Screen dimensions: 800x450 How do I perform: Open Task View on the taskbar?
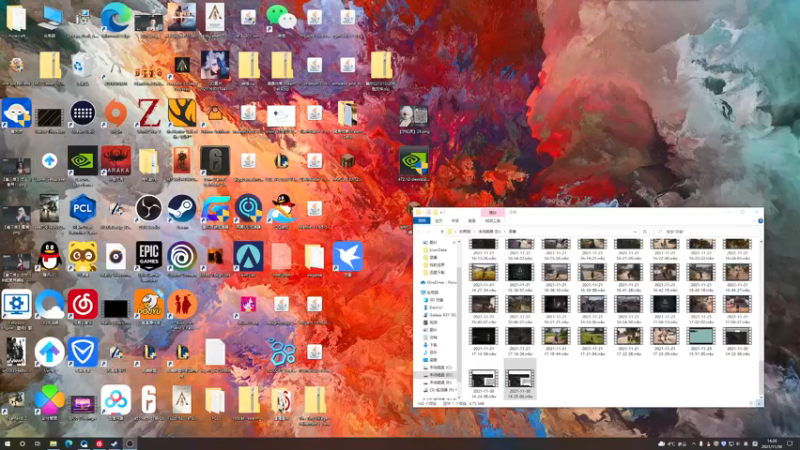[x=37, y=443]
